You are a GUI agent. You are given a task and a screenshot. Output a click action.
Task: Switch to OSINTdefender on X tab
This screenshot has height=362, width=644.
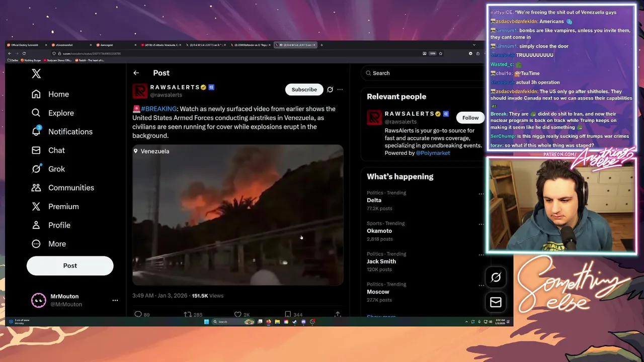[x=251, y=45]
